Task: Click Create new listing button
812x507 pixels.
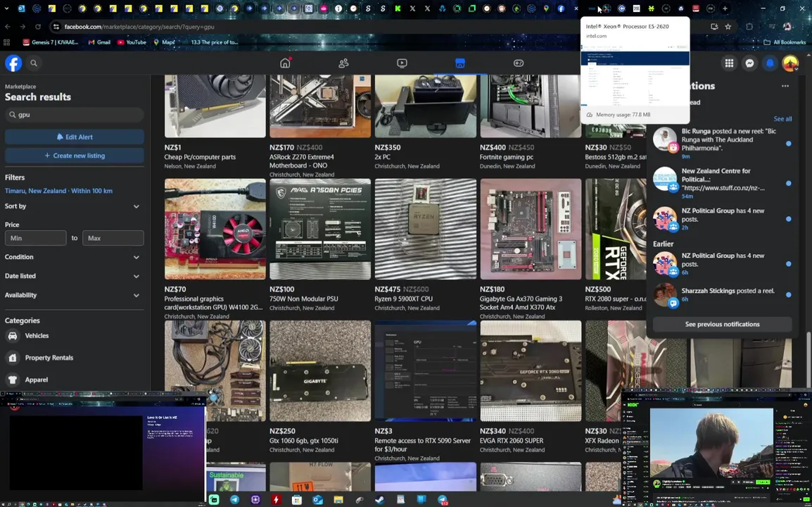Action: 75,156
